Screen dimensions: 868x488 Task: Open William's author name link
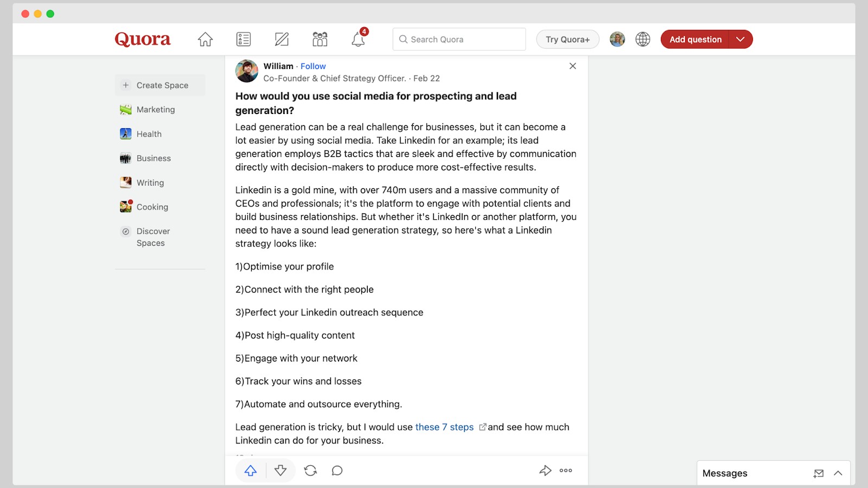pyautogui.click(x=278, y=66)
